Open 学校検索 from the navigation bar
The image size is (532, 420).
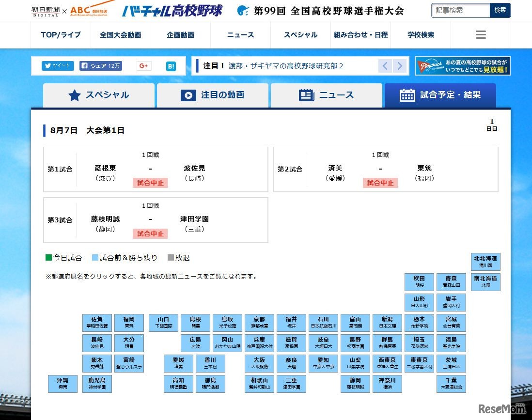click(x=421, y=34)
